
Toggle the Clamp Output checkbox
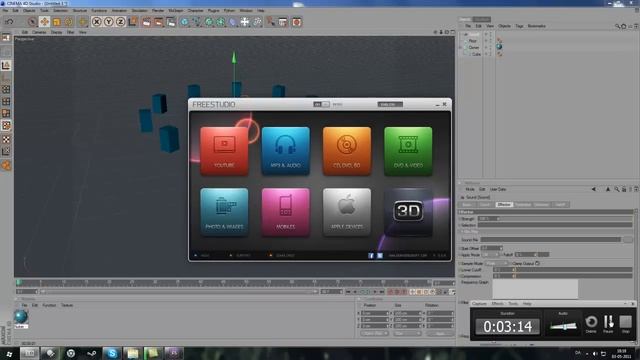pyautogui.click(x=538, y=263)
